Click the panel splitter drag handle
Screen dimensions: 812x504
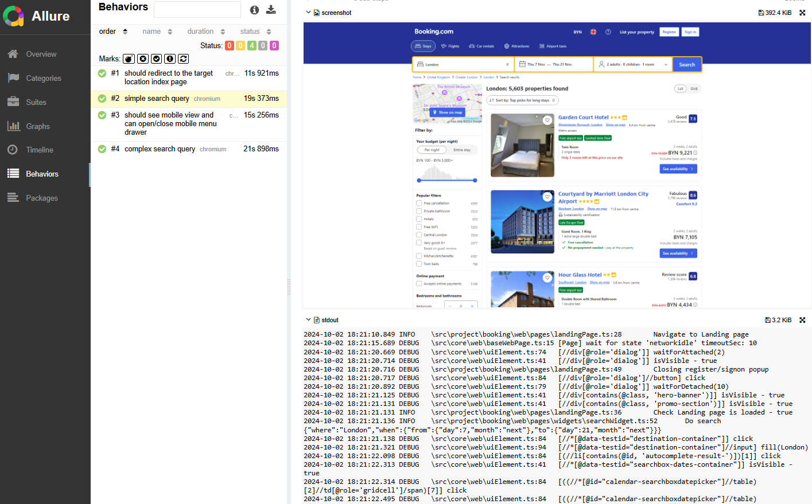point(289,287)
